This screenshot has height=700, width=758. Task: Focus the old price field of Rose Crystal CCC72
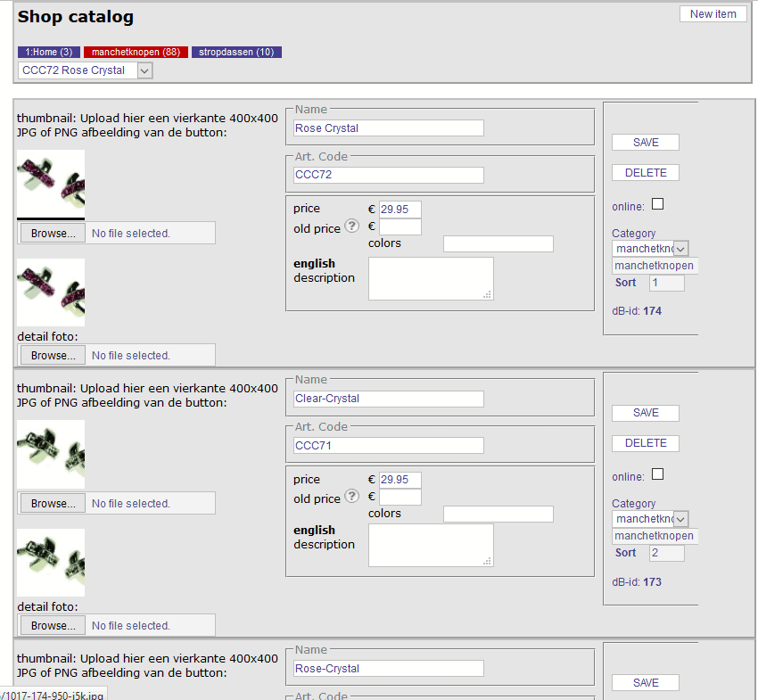tap(400, 226)
